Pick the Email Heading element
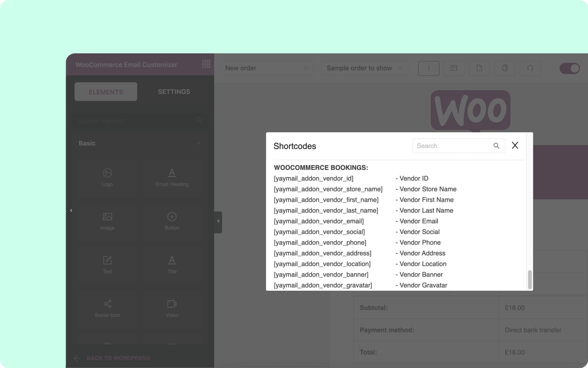 [172, 178]
